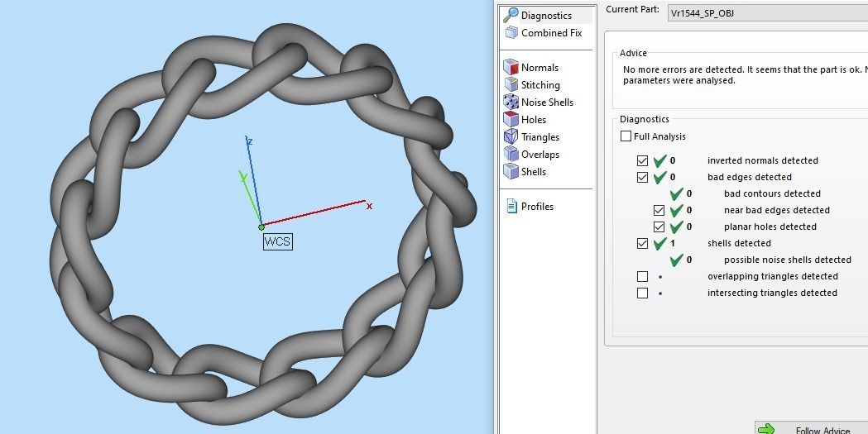This screenshot has height=434, width=868.
Task: Enable the Full Analysis checkbox
Action: (626, 136)
